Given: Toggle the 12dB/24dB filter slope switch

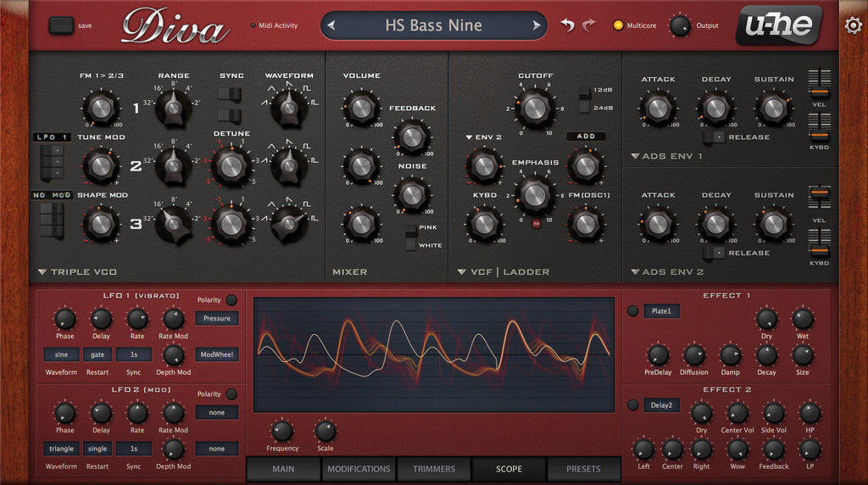Looking at the screenshot, I should coord(585,99).
